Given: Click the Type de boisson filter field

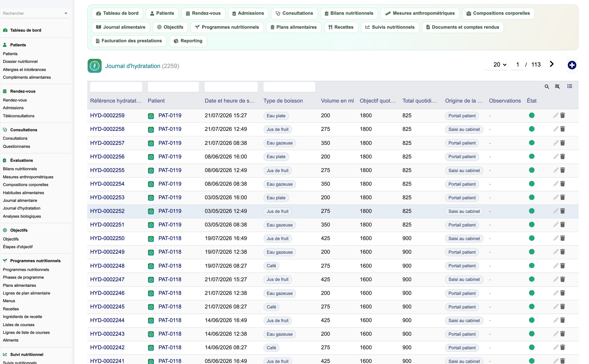Looking at the screenshot, I should click(289, 87).
